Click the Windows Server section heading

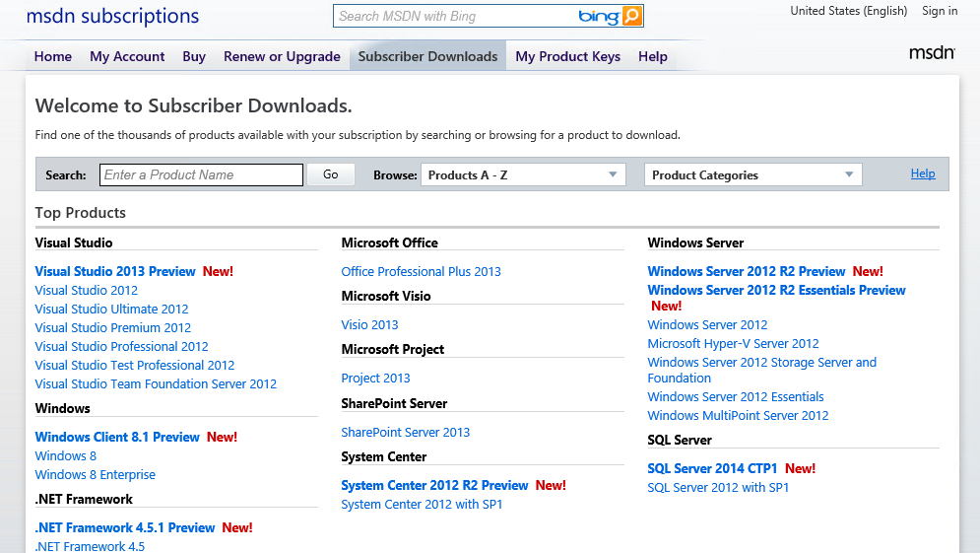click(x=695, y=242)
